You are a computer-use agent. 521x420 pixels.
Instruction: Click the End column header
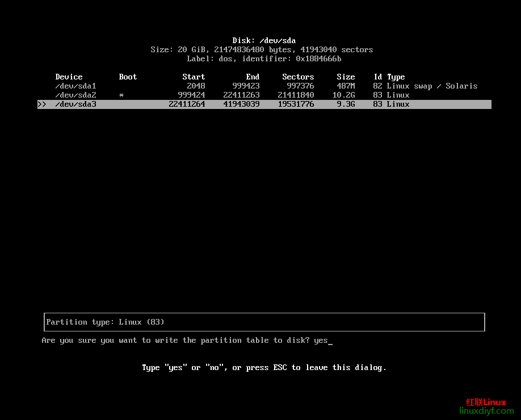tap(253, 77)
